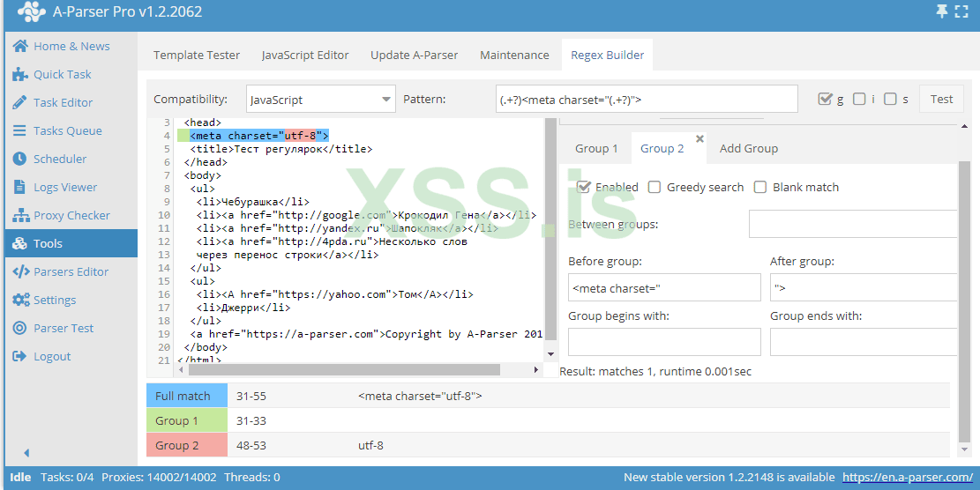Click the Quick Task puzzle icon
The height and width of the screenshot is (490, 980).
pos(20,74)
